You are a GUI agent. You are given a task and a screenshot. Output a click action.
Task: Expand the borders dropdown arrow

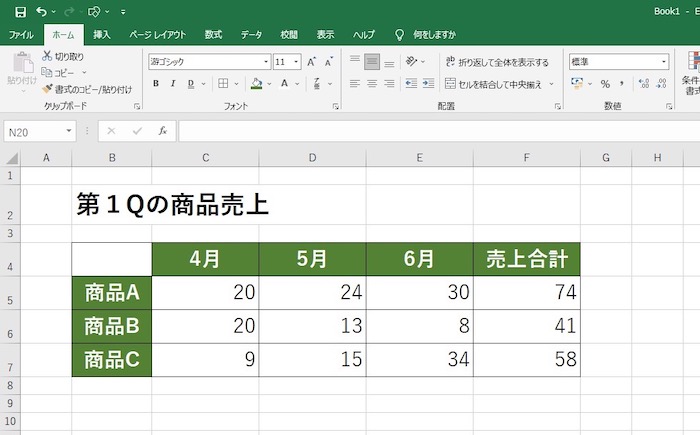[x=237, y=84]
